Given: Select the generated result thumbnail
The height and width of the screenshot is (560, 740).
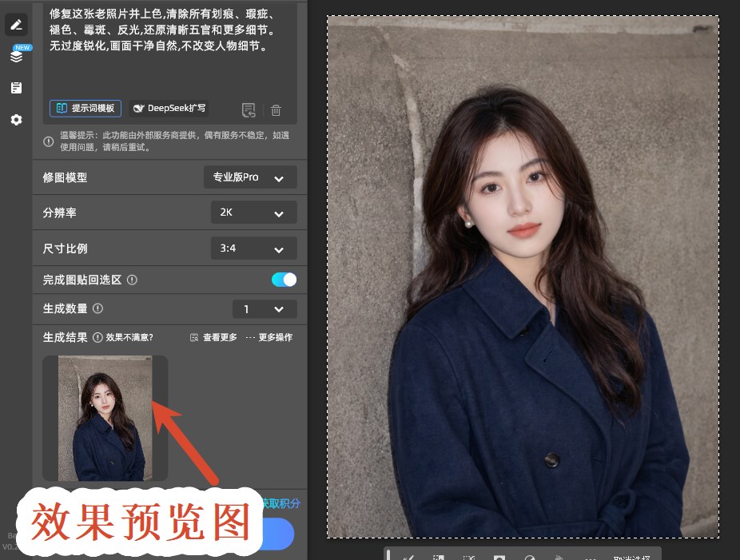Looking at the screenshot, I should coord(105,418).
